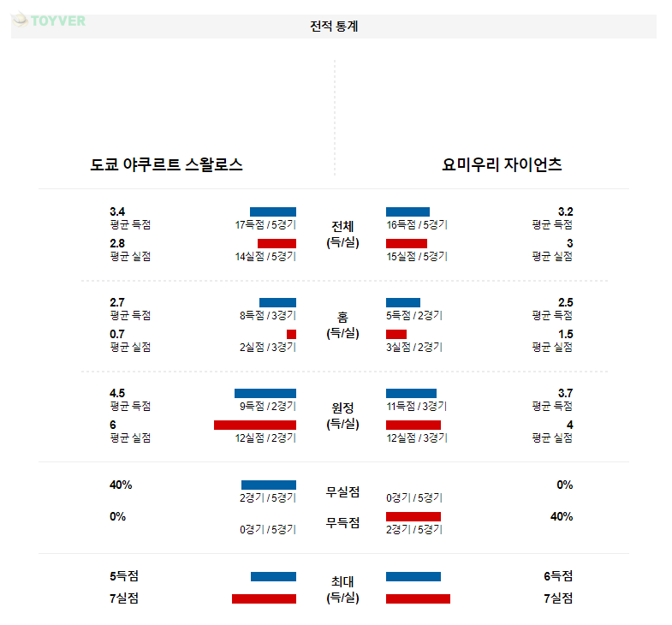The height and width of the screenshot is (625, 672).
Task: Click the 원정 (득/실) category label
Action: click(x=342, y=415)
